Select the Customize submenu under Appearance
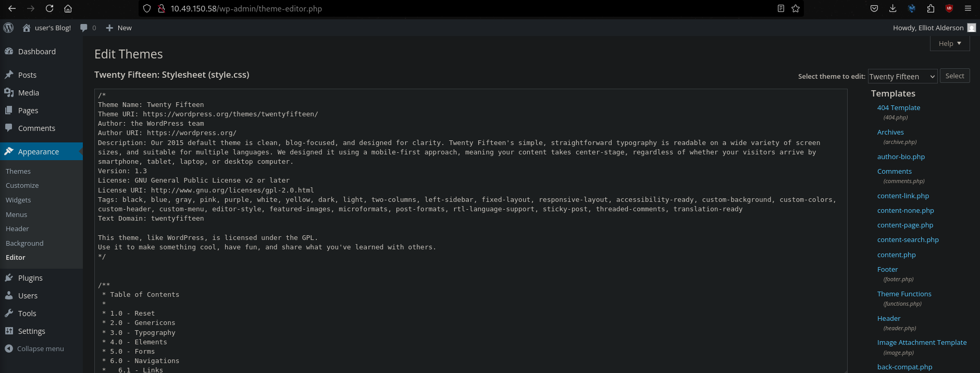This screenshot has width=980, height=373. [x=22, y=186]
